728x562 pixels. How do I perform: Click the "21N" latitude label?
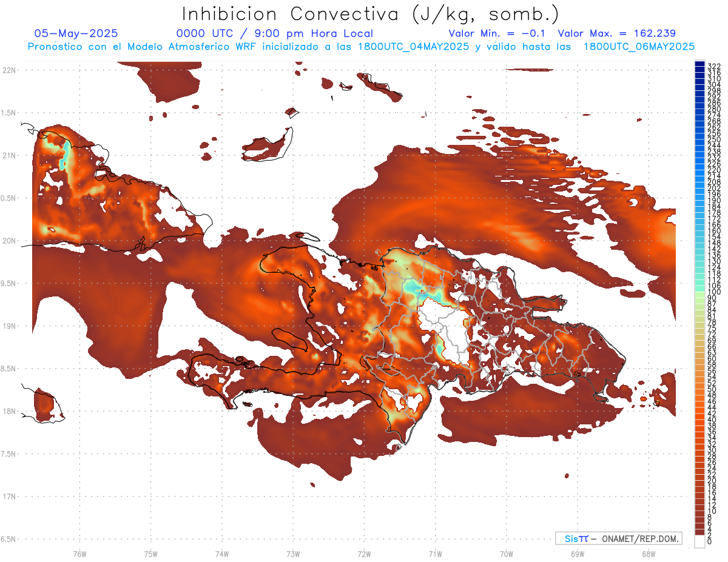(x=9, y=155)
